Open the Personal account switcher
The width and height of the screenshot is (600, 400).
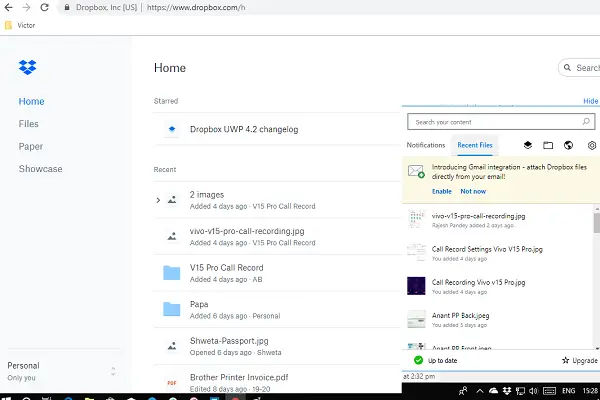pos(60,371)
